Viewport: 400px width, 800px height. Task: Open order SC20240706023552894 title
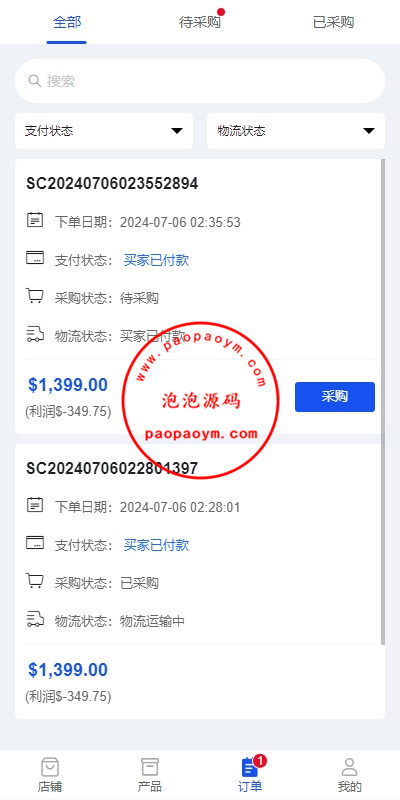pyautogui.click(x=112, y=184)
